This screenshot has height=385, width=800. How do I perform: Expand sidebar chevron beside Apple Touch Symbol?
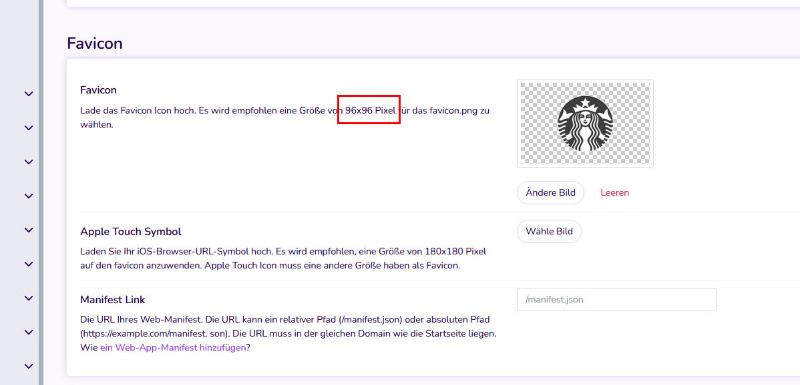29,230
